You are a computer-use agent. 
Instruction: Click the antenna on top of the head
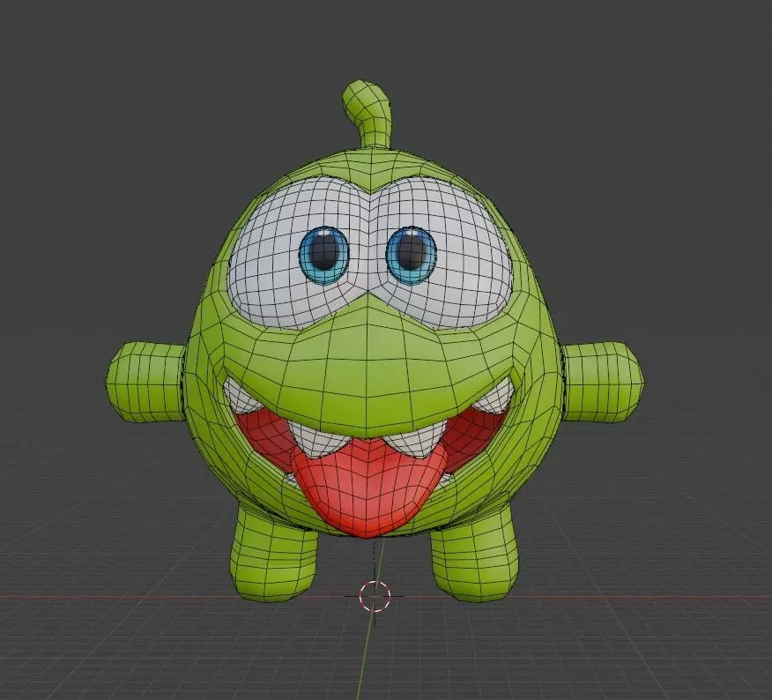tap(369, 115)
